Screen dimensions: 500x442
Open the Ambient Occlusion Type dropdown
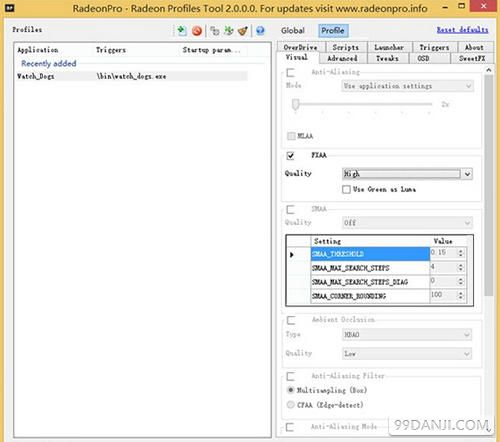[x=407, y=334]
